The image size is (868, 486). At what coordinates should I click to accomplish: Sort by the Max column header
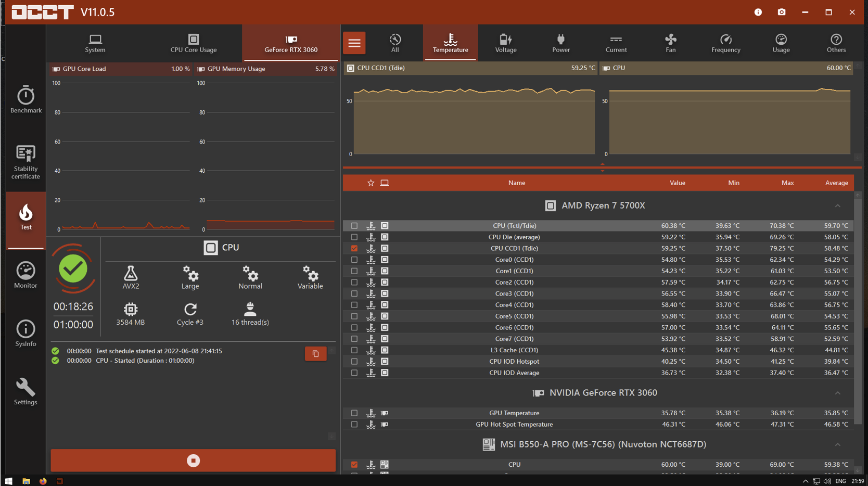(x=787, y=183)
